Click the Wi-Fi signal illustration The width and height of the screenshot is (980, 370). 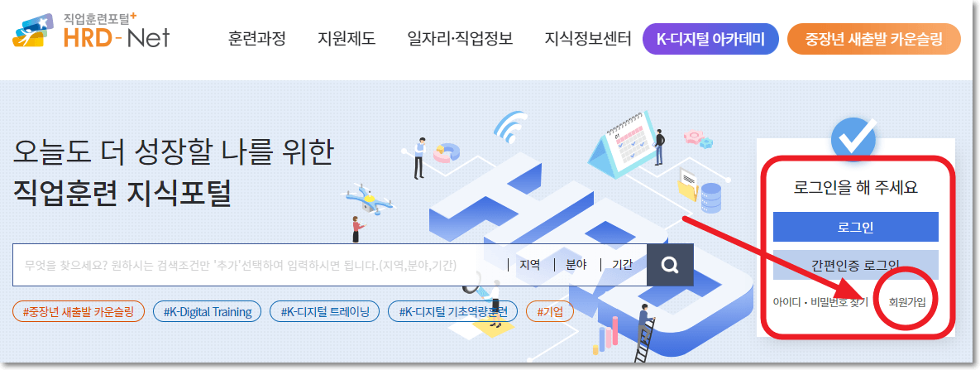tap(511, 126)
